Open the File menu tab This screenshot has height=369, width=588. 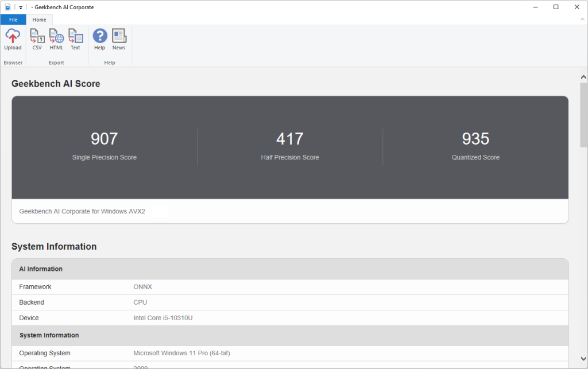pos(13,19)
